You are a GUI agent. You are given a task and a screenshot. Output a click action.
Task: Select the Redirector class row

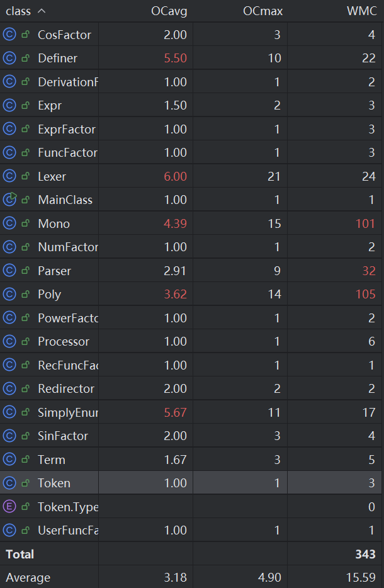(x=191, y=388)
